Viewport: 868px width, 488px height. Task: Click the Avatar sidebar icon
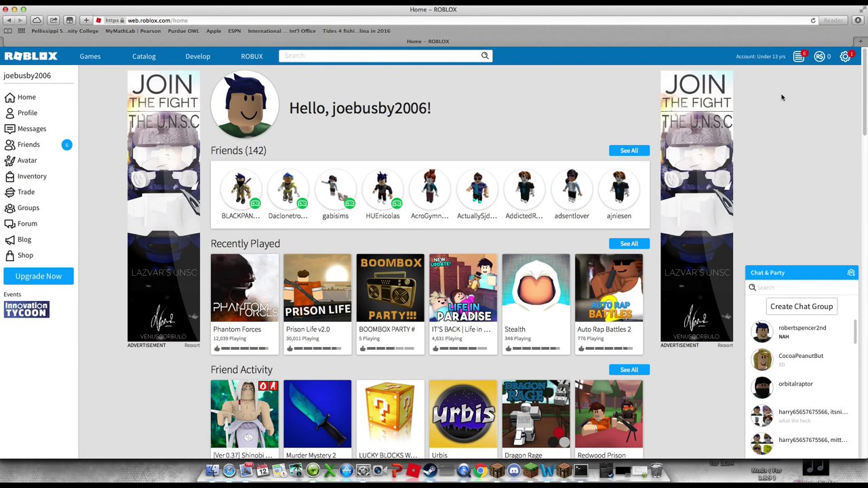[9, 160]
